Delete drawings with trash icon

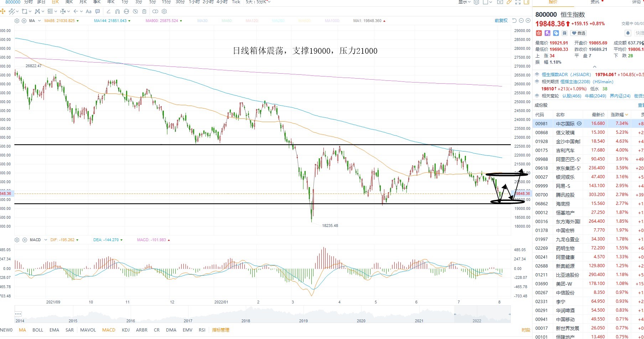[x=144, y=11]
